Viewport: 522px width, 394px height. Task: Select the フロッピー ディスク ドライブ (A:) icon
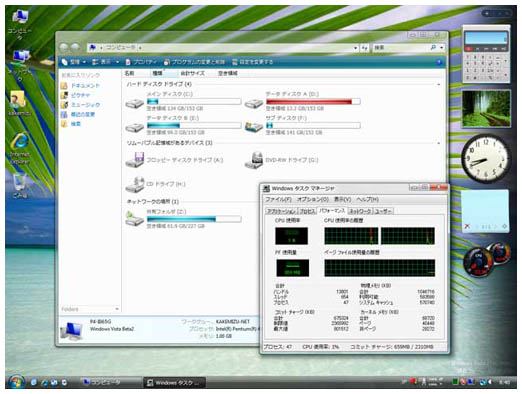tap(134, 160)
